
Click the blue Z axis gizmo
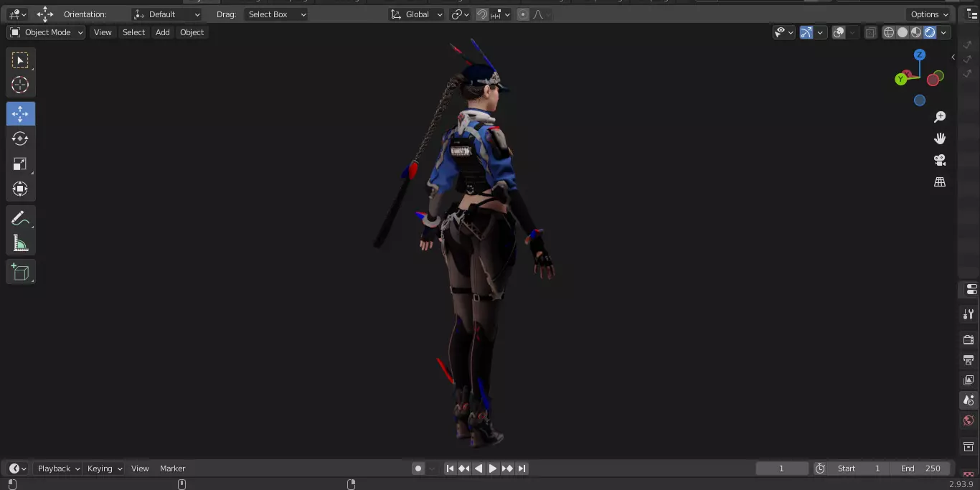tap(920, 55)
